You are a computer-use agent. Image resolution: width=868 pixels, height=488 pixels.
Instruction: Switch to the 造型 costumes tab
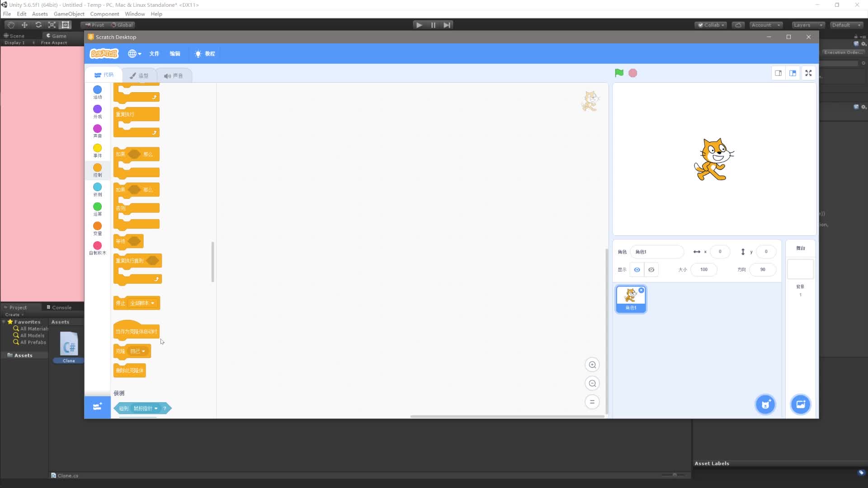[x=139, y=75]
